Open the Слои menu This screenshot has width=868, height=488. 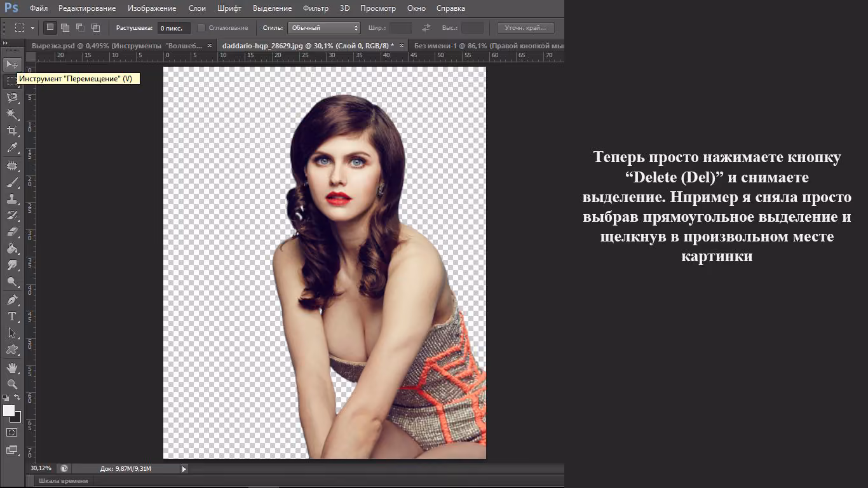point(197,8)
